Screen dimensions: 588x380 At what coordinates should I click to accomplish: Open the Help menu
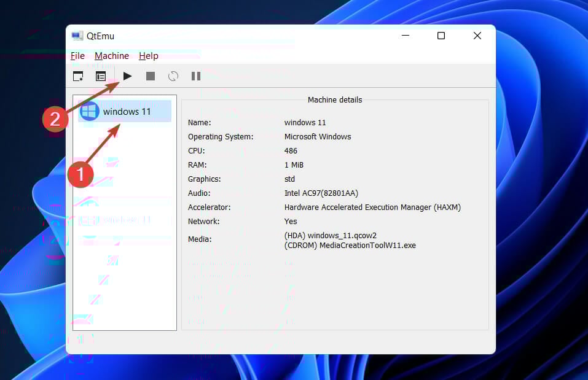pyautogui.click(x=148, y=55)
